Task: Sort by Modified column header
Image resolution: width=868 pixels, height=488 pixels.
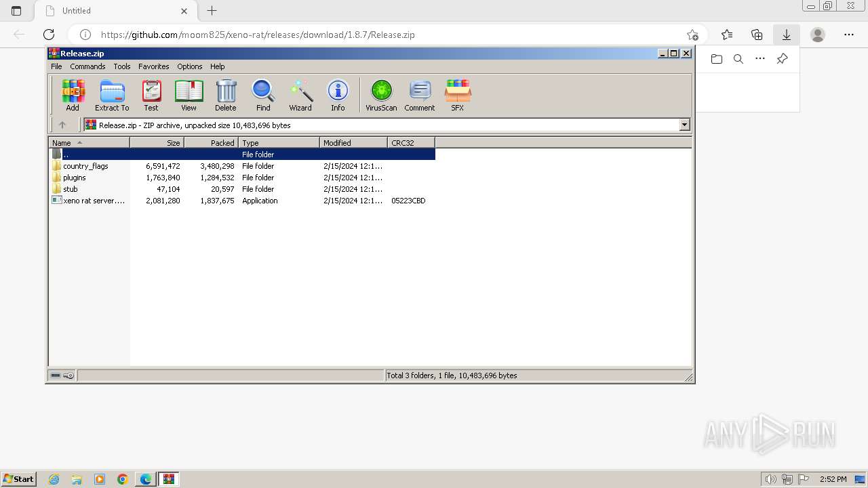Action: click(353, 142)
